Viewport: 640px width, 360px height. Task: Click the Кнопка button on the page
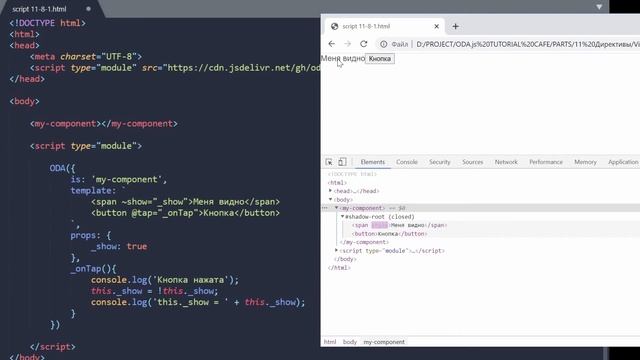pyautogui.click(x=380, y=59)
